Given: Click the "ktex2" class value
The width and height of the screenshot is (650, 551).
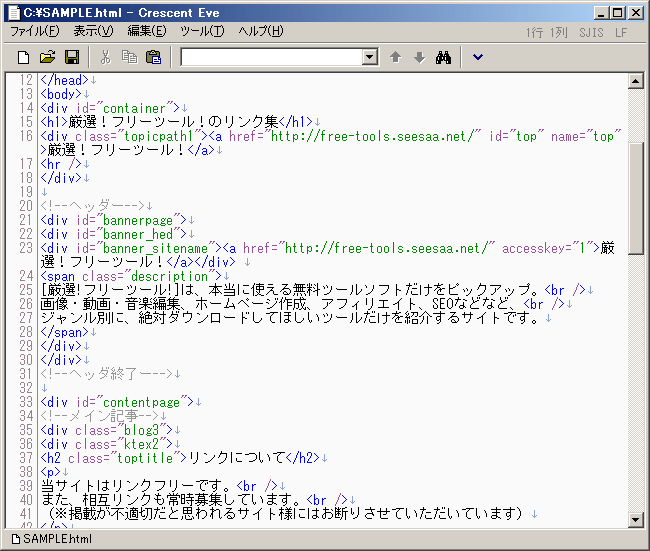Looking at the screenshot, I should pos(141,444).
